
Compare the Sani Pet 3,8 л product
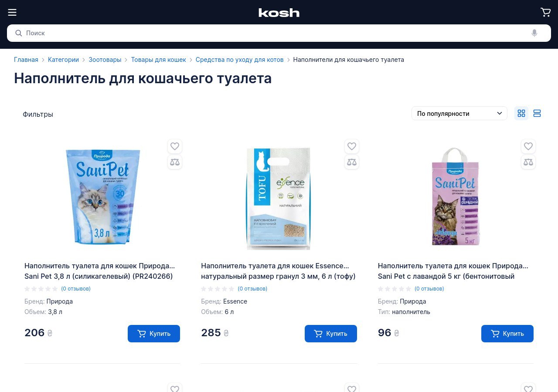175,162
